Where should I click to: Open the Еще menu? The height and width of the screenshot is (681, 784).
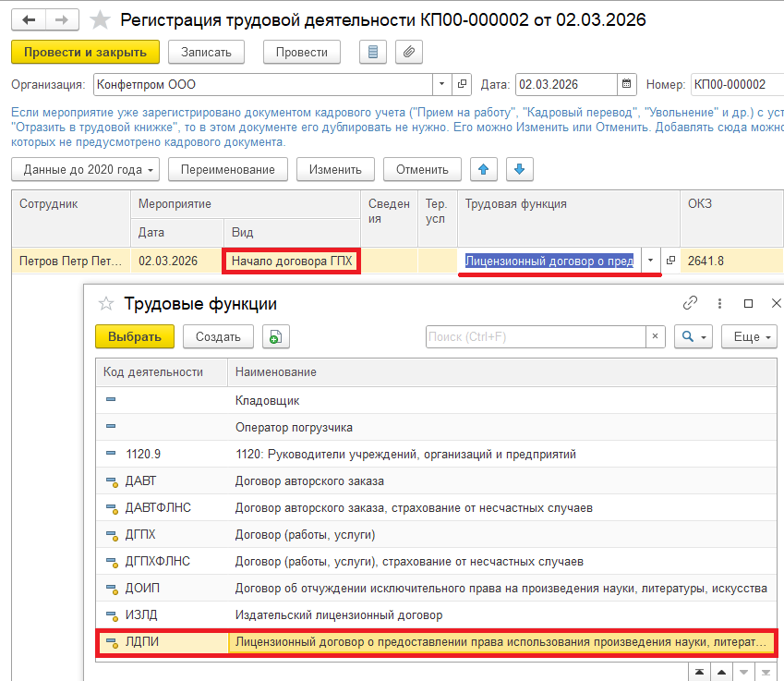tap(749, 336)
